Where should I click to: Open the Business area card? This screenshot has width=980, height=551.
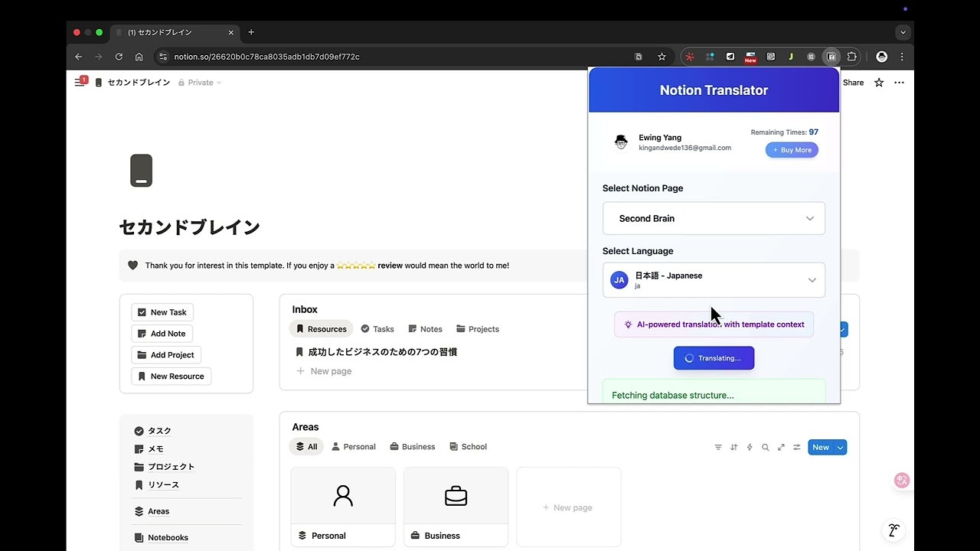(456, 507)
